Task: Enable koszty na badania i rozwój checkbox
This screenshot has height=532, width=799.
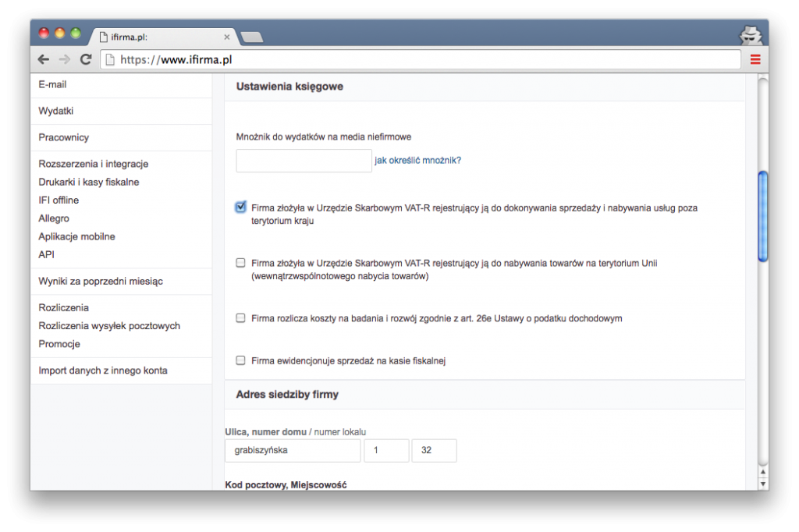Action: (x=240, y=318)
